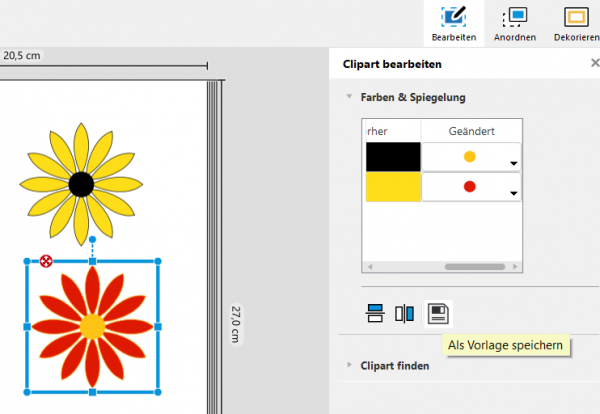Click the vertical mirror icon
The image size is (600, 414).
point(375,313)
